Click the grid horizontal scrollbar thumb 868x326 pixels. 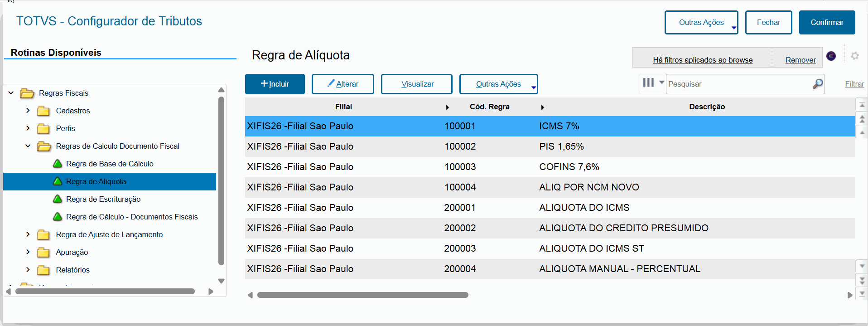tap(362, 295)
